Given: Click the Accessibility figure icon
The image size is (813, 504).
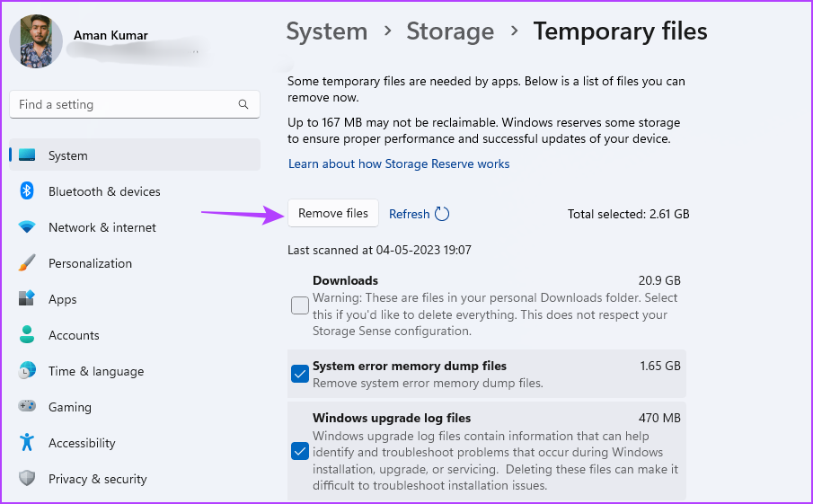Looking at the screenshot, I should [27, 442].
